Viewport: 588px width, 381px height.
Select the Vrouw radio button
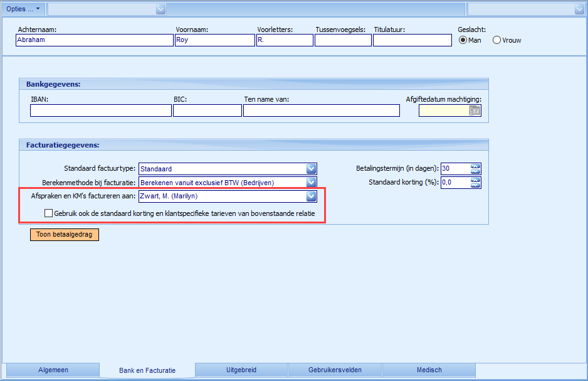(496, 40)
